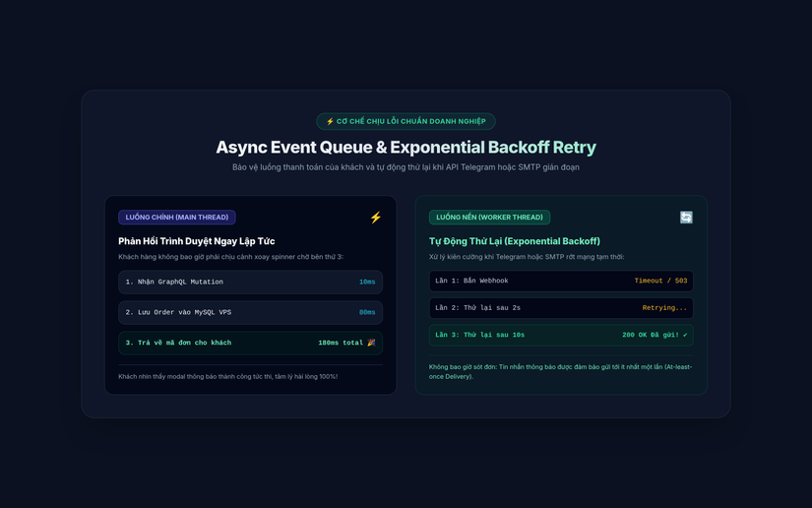Select the "LUỒNG CHÍNH (MAIN THREAD)" label badge

click(x=177, y=218)
